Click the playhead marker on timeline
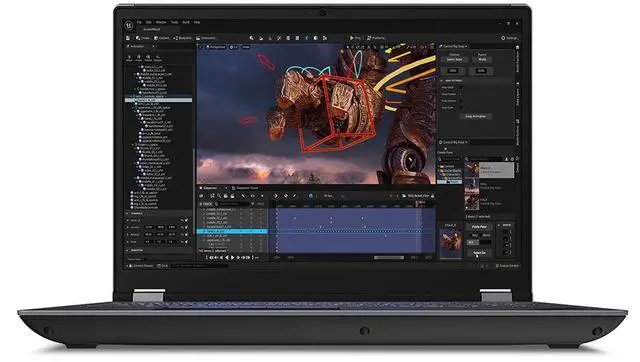The width and height of the screenshot is (640, 362). [x=417, y=204]
